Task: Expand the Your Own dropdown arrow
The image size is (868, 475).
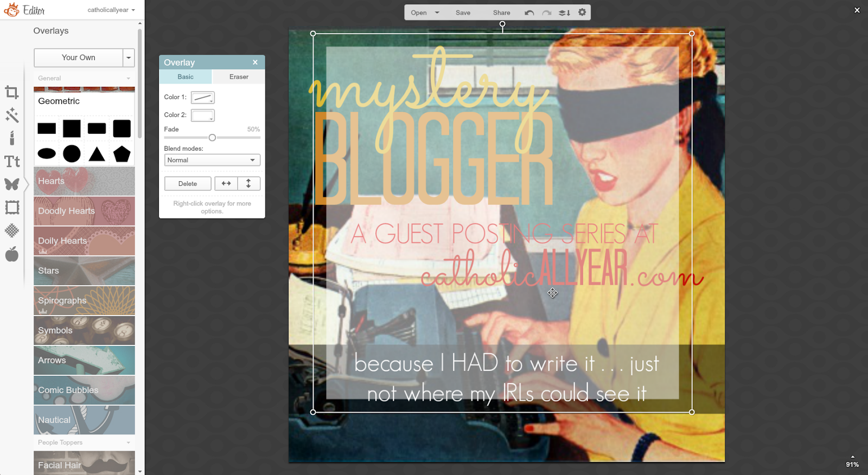Action: tap(129, 57)
